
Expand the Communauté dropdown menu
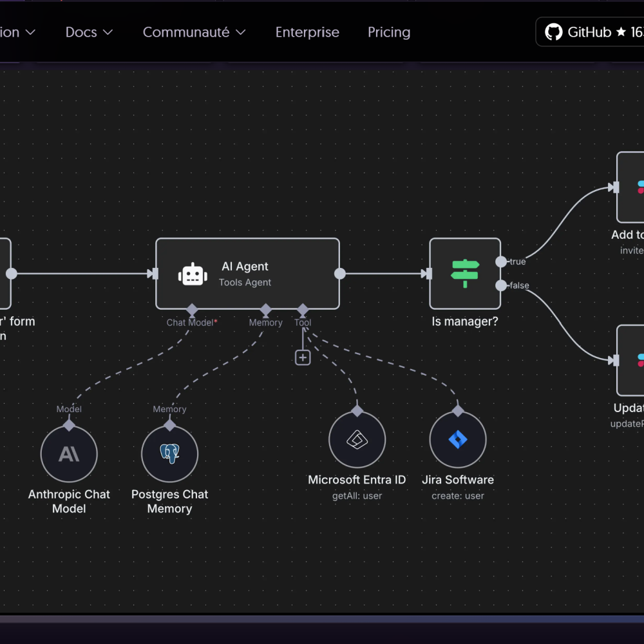194,32
